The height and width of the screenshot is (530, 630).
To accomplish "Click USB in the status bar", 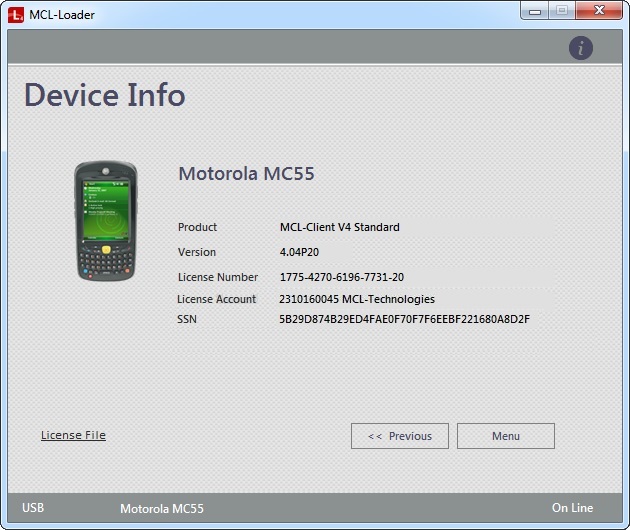I will coord(33,508).
